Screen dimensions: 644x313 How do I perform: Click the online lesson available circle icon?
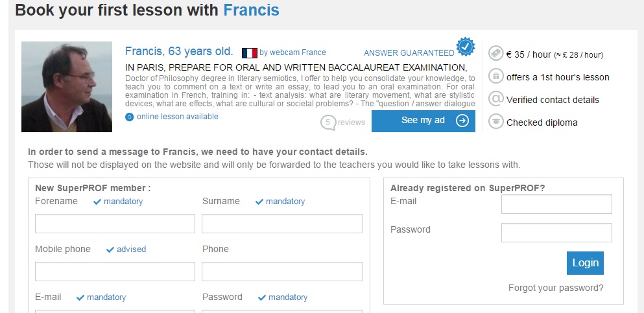click(x=130, y=117)
